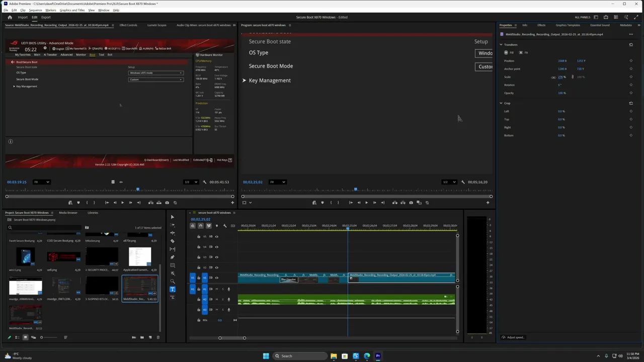Open Graphics and Titles menu

72,10
